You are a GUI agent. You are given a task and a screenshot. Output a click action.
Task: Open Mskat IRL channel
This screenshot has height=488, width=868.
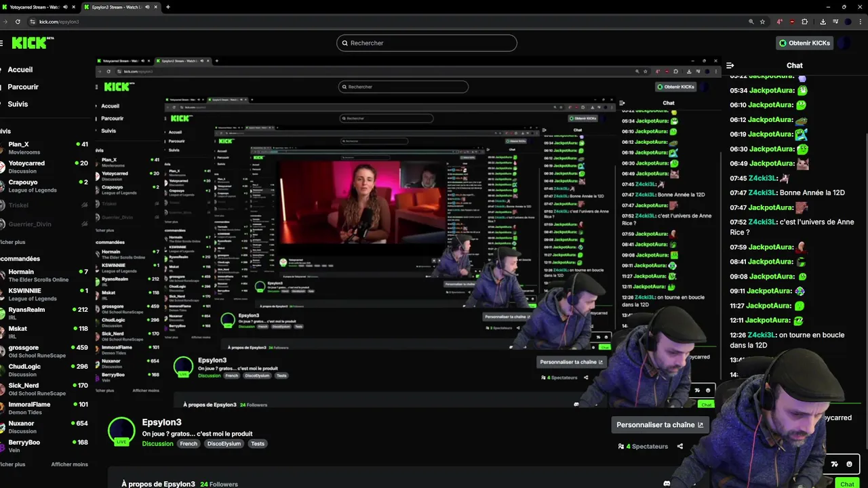(x=44, y=332)
